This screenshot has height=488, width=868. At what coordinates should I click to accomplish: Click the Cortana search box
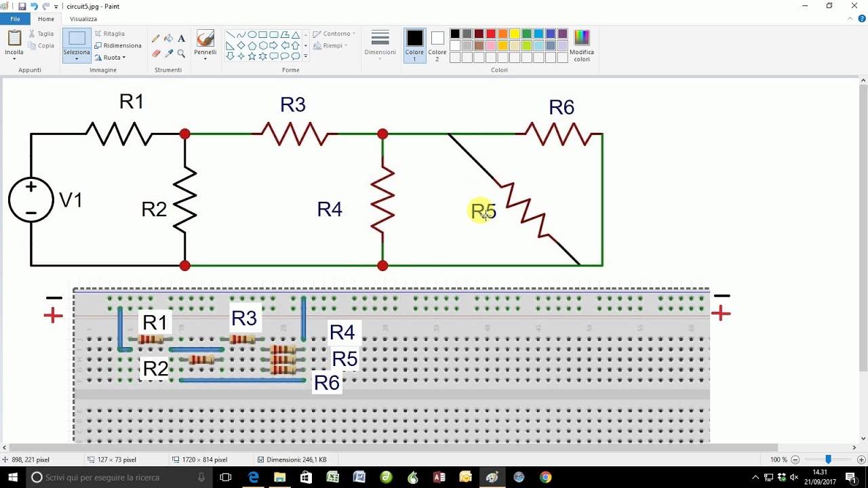pyautogui.click(x=119, y=477)
